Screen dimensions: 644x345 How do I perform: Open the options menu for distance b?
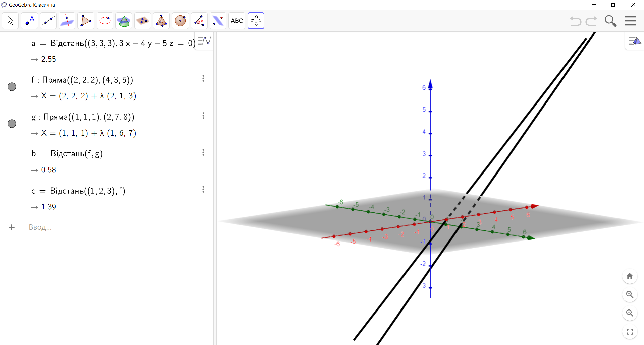[x=203, y=152]
